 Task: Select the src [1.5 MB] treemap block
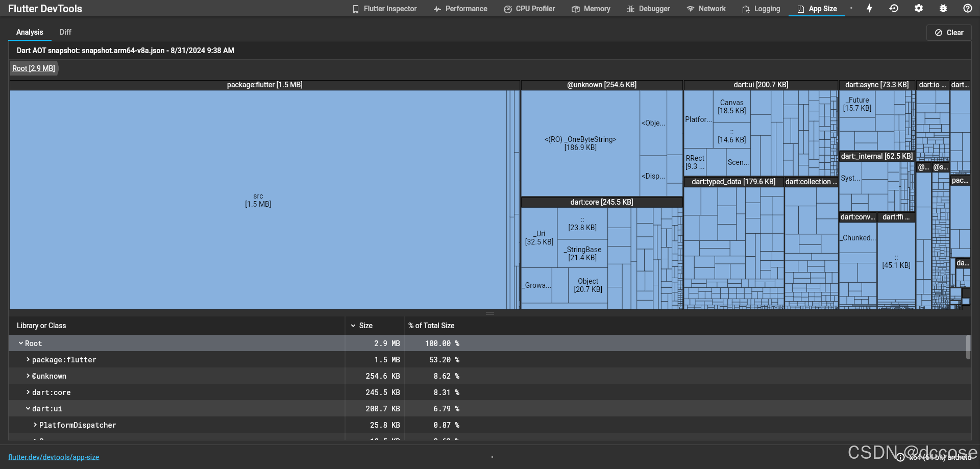[x=258, y=200]
